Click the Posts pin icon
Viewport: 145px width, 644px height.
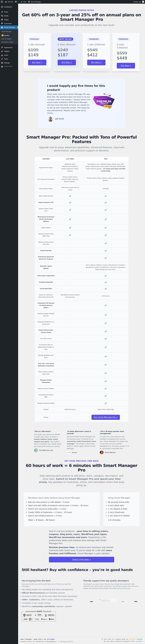coord(2,12)
